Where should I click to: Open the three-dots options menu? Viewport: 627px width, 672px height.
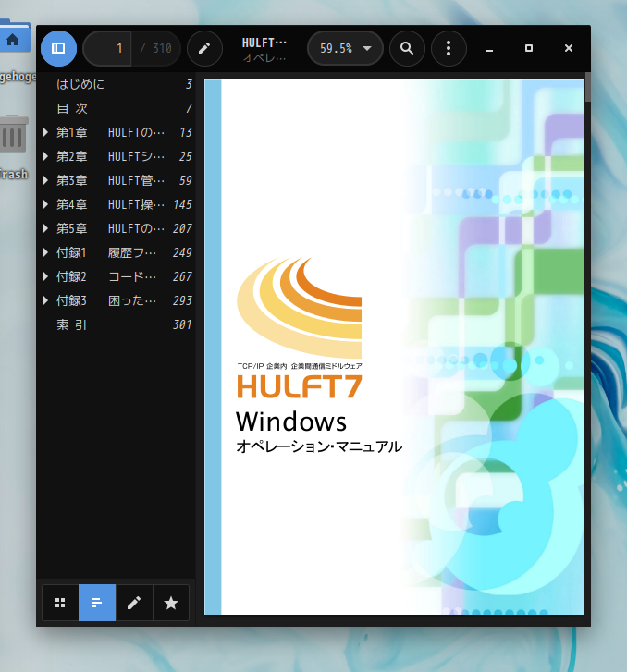point(449,48)
